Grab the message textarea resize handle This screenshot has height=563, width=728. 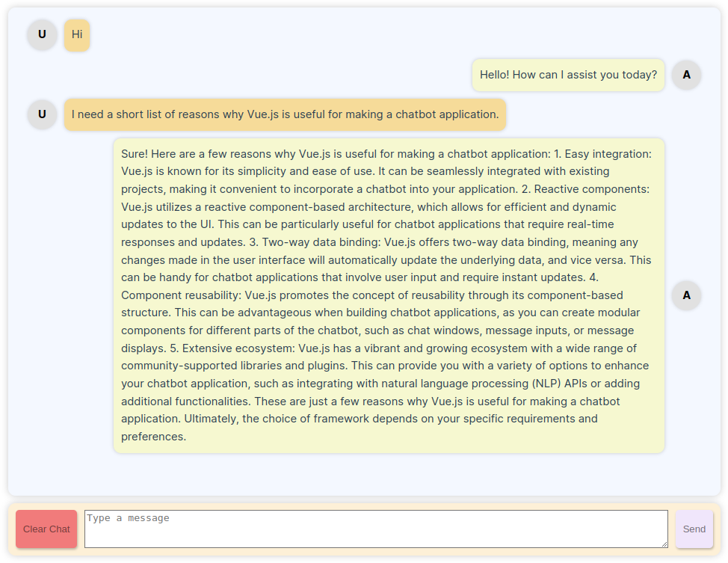(664, 544)
